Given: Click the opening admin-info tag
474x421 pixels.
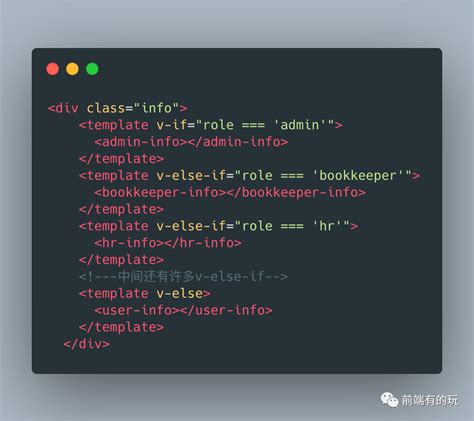Looking at the screenshot, I should tap(141, 142).
